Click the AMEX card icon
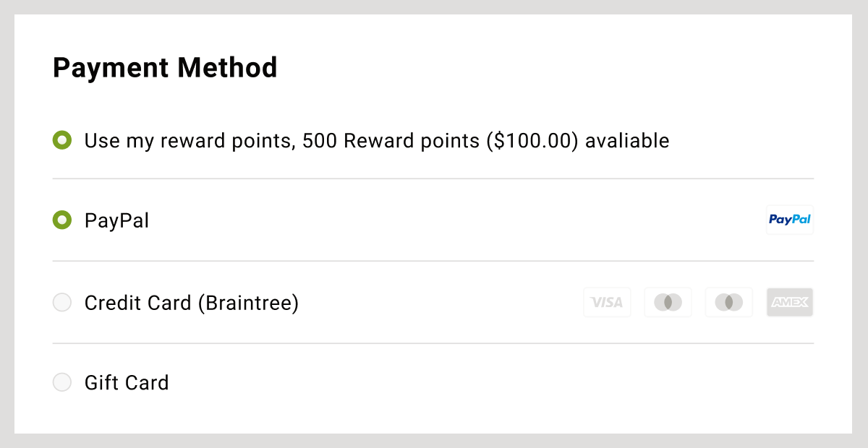The height and width of the screenshot is (448, 868). point(790,302)
